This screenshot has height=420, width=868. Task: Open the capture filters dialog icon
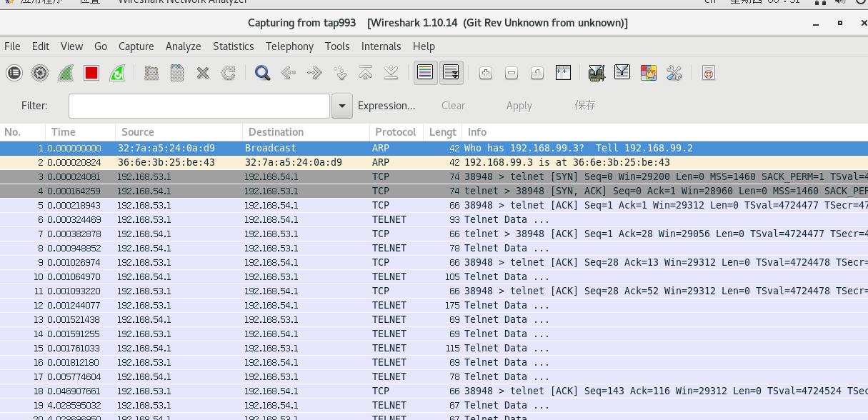coord(597,73)
